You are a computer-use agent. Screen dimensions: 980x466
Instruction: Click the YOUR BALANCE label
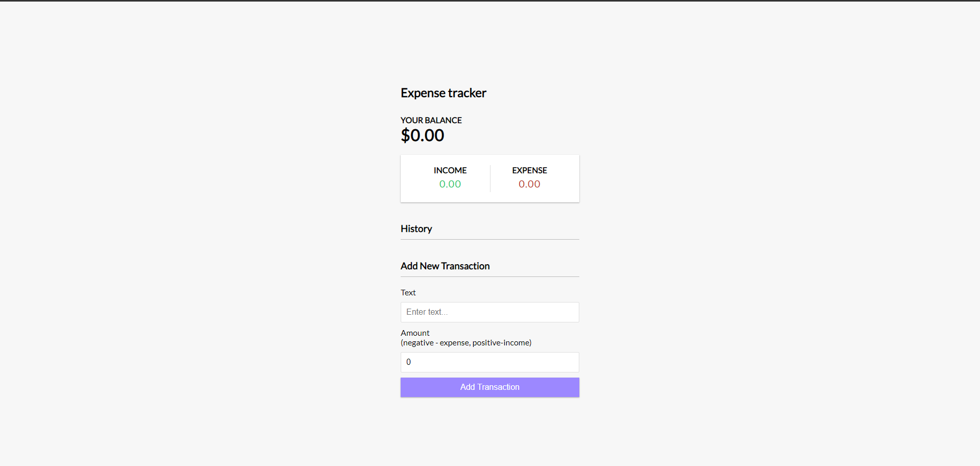pyautogui.click(x=431, y=121)
